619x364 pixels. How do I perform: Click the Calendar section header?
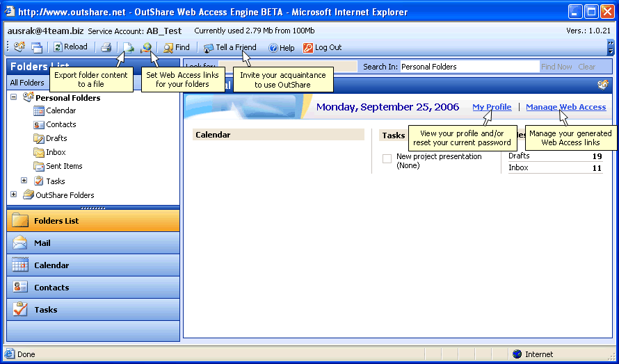(x=278, y=135)
